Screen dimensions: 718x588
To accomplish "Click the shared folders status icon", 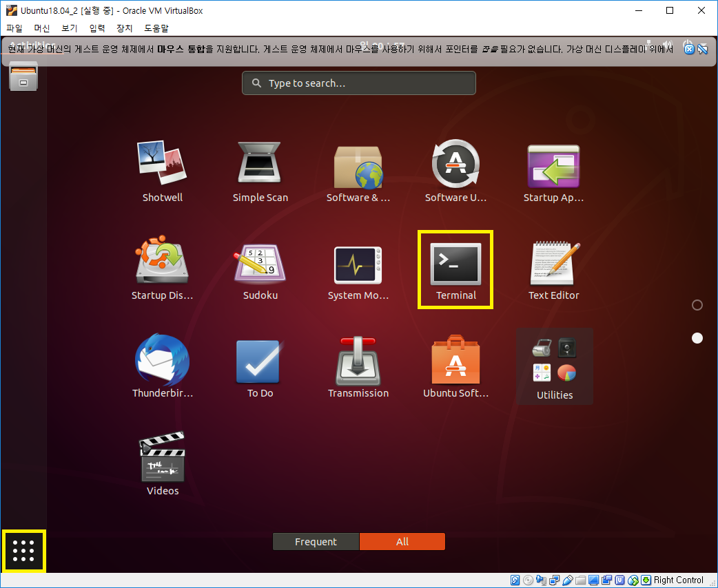I will coord(581,580).
